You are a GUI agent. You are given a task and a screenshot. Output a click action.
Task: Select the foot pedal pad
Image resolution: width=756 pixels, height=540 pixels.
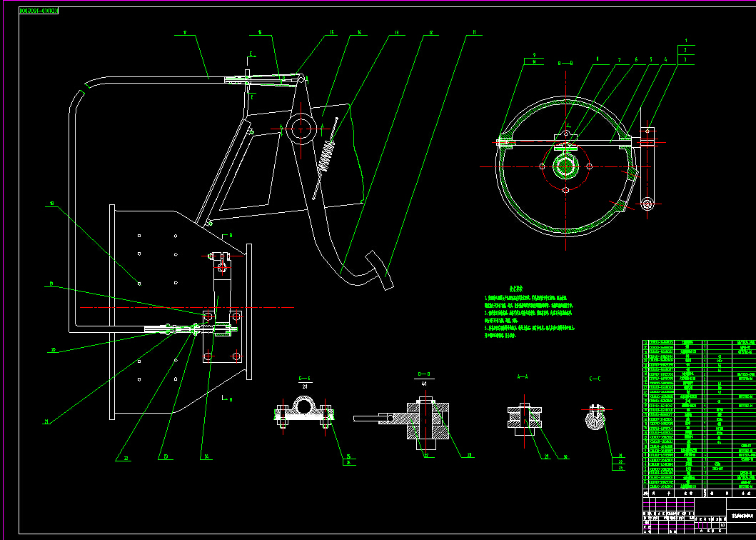click(380, 270)
